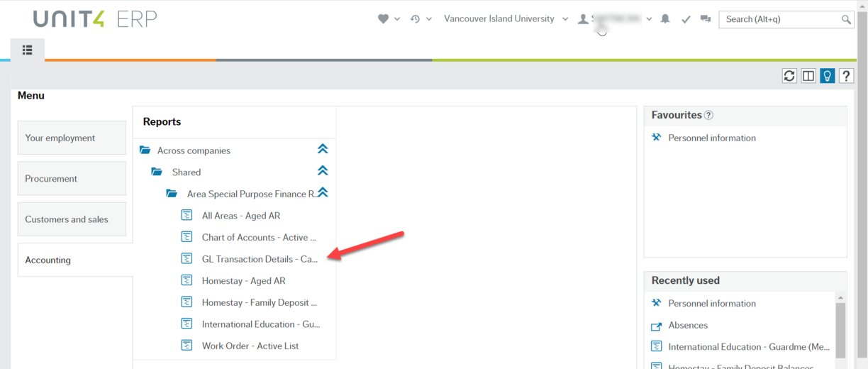Click the UNIT4 ERP logo
Viewport: 868px width, 369px height.
coord(95,19)
